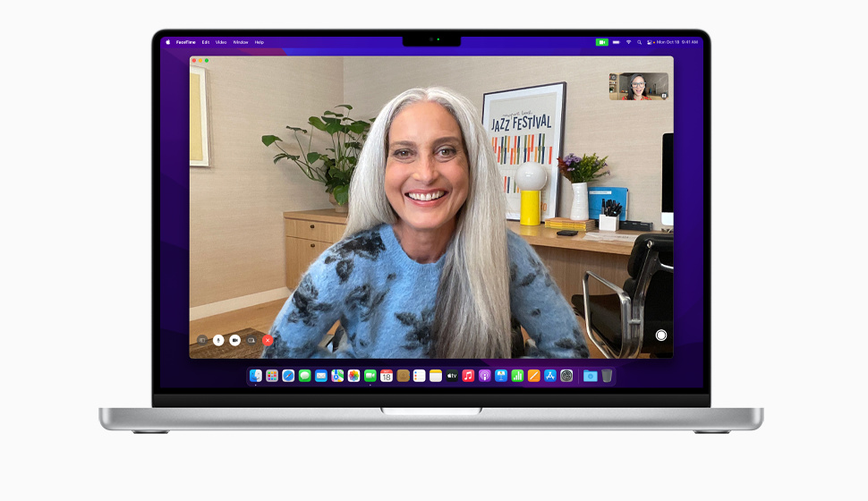Take a Live Photo with the shutter button
The height and width of the screenshot is (501, 868).
tap(661, 335)
